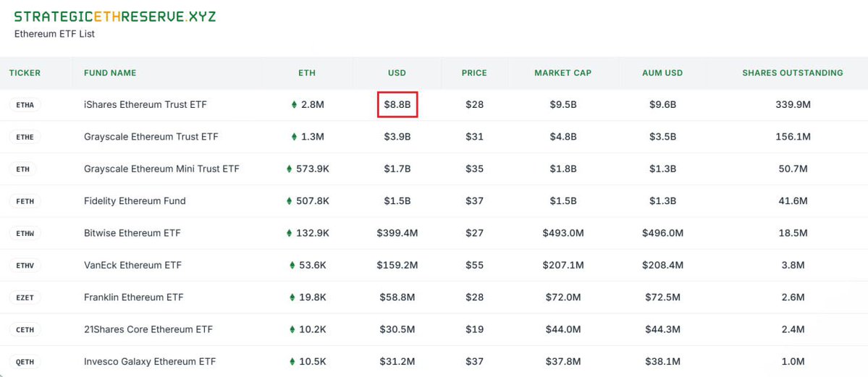The image size is (868, 377).
Task: Sort by MARKET CAP column header
Action: click(x=563, y=73)
